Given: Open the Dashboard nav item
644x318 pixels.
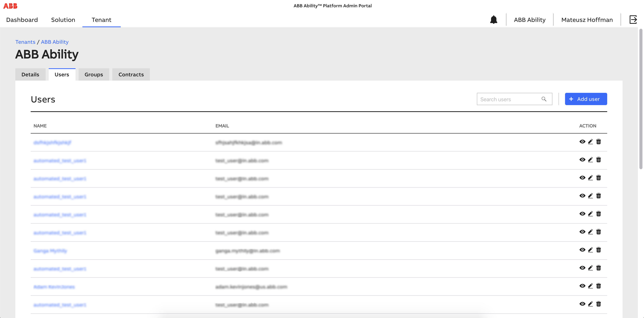Looking at the screenshot, I should pos(22,20).
